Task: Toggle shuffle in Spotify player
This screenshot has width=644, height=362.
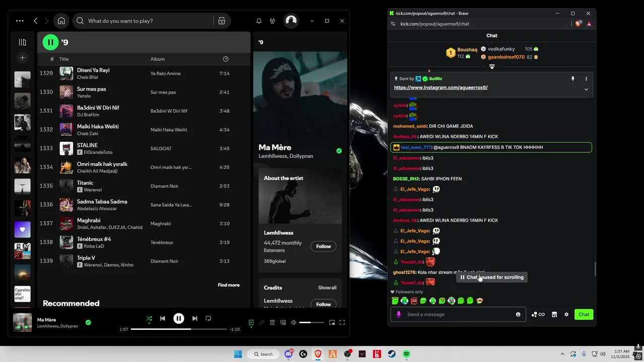Action: coord(149,318)
